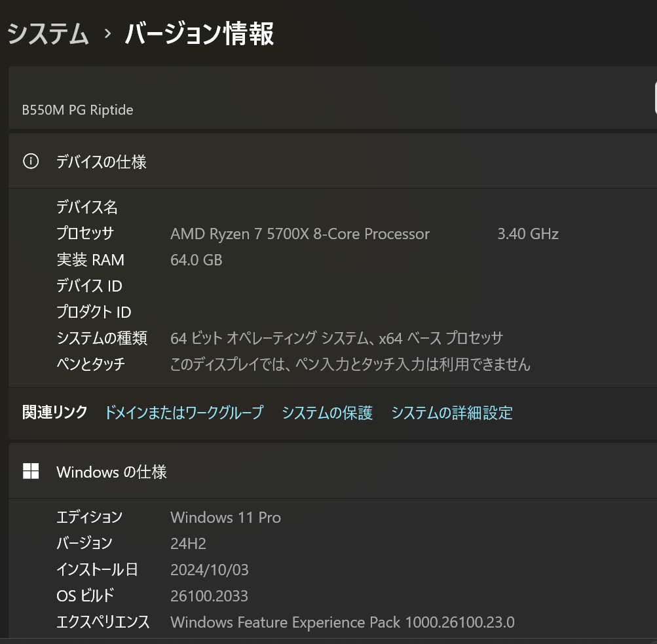Screen dimensions: 657x644
Task: Click the 関連リンク label
Action: point(54,412)
